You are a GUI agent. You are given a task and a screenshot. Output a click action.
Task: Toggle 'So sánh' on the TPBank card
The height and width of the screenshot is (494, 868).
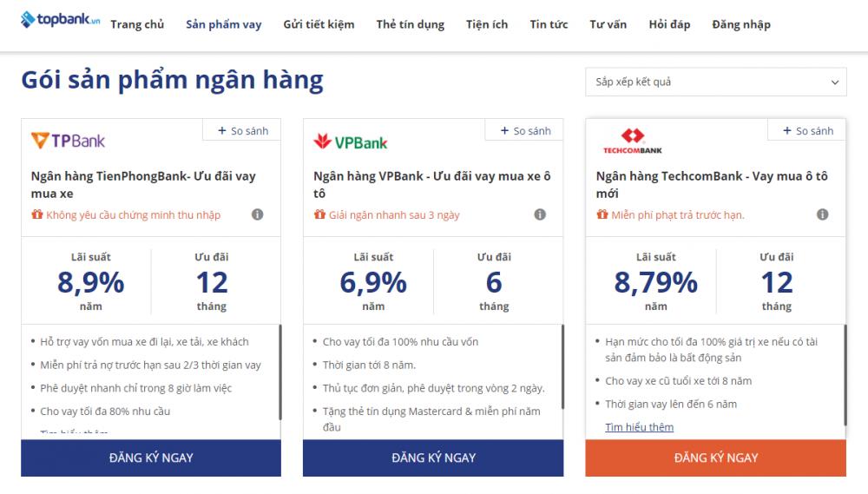pyautogui.click(x=242, y=131)
